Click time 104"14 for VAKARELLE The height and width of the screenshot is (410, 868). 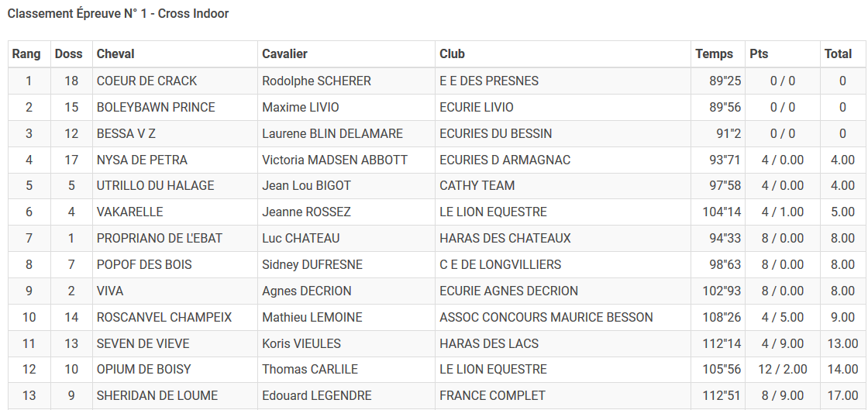click(722, 212)
